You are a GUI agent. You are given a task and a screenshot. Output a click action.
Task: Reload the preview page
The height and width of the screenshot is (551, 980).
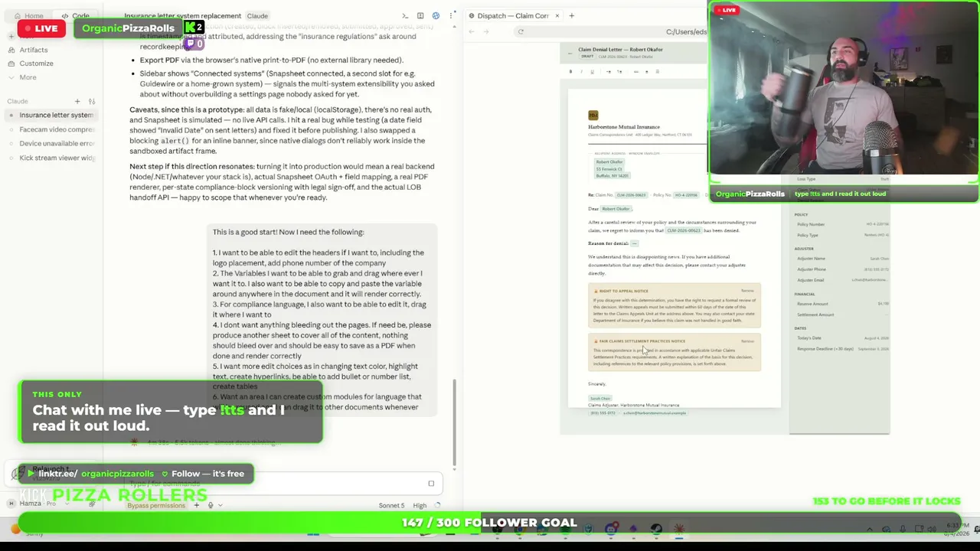click(x=521, y=31)
